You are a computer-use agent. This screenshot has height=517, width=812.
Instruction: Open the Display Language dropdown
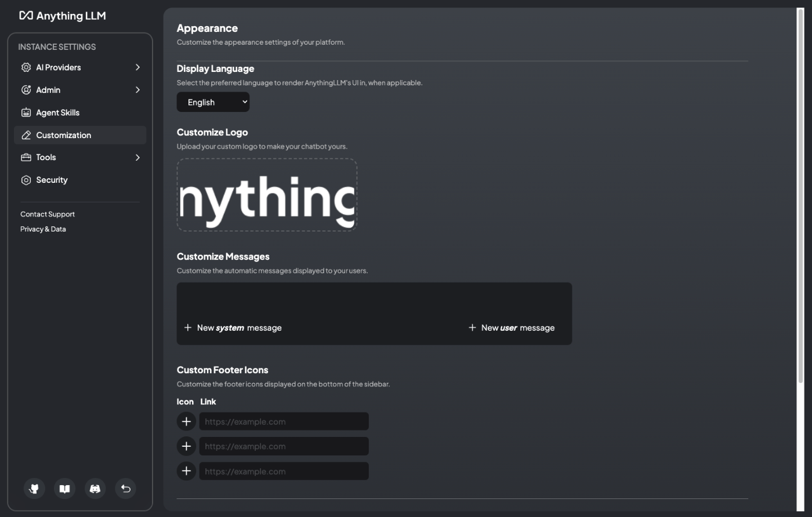(x=213, y=102)
